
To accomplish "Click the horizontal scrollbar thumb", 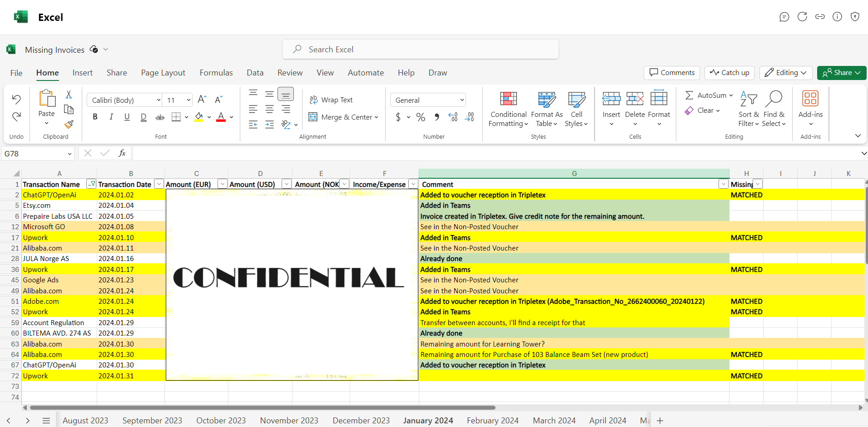I will 263,407.
